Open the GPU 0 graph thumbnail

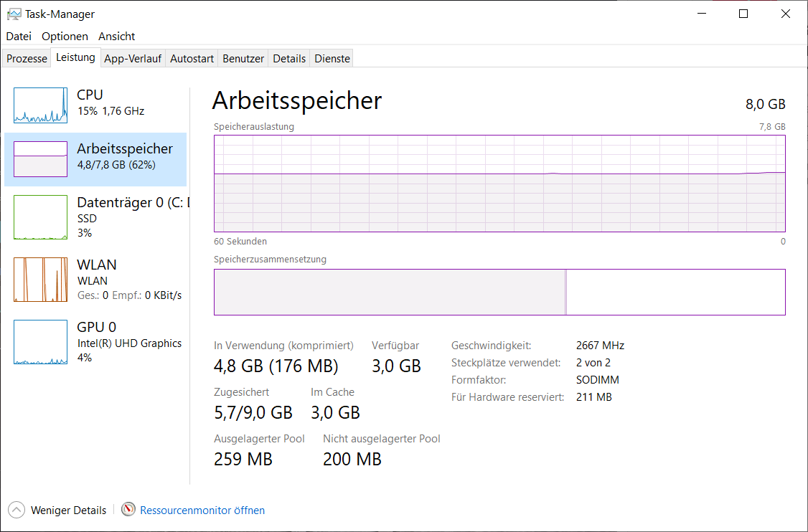pos(40,342)
